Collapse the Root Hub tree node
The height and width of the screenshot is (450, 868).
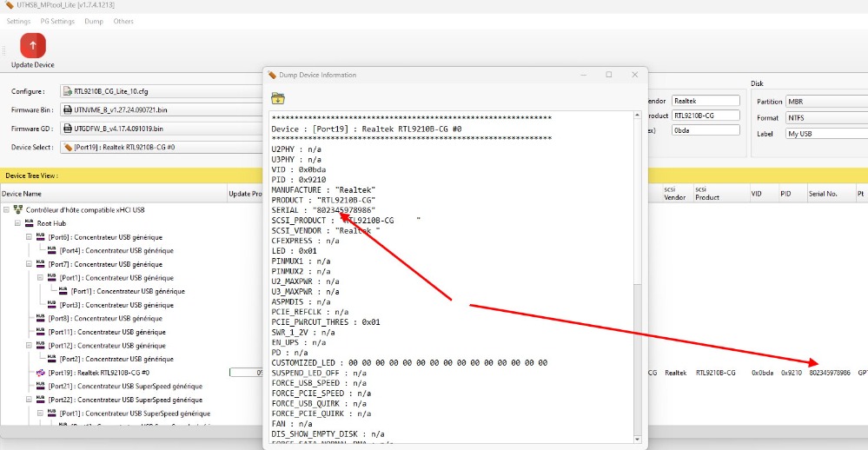17,223
